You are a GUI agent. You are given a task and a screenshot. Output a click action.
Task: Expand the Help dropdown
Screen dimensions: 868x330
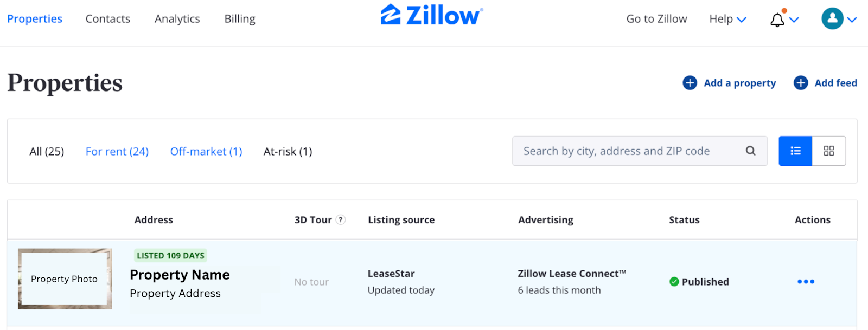[x=726, y=18]
